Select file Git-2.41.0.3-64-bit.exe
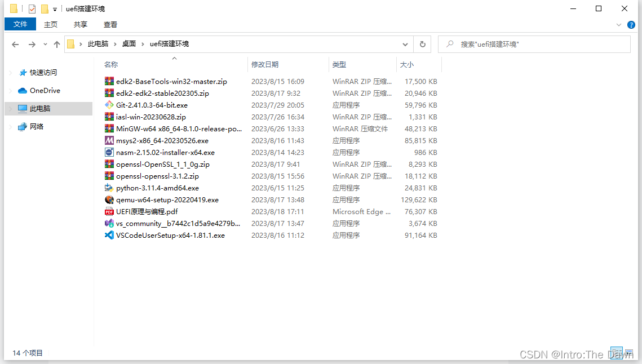 (x=152, y=105)
